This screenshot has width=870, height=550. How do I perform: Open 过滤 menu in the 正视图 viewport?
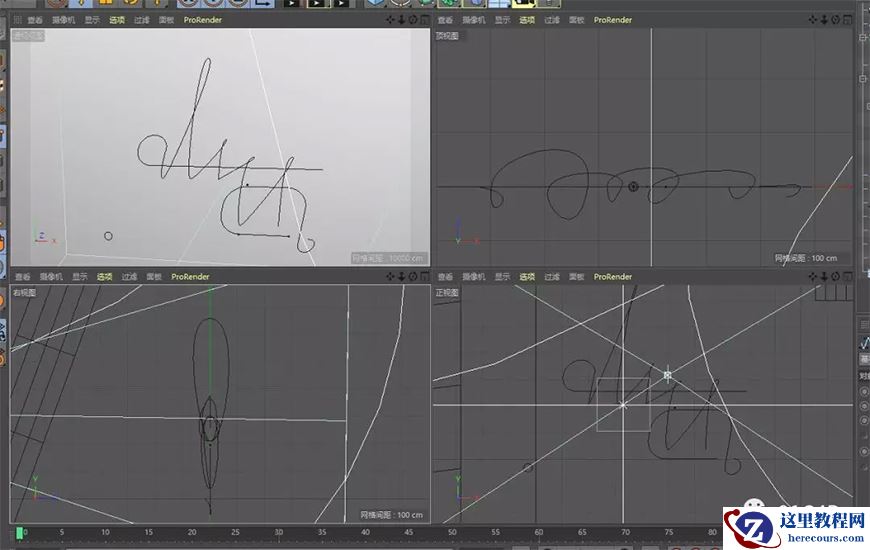[552, 276]
